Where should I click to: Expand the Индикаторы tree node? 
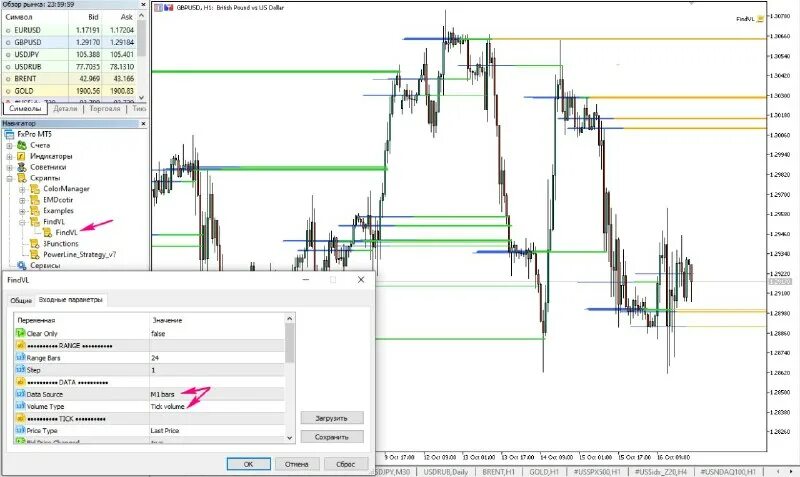coord(9,156)
